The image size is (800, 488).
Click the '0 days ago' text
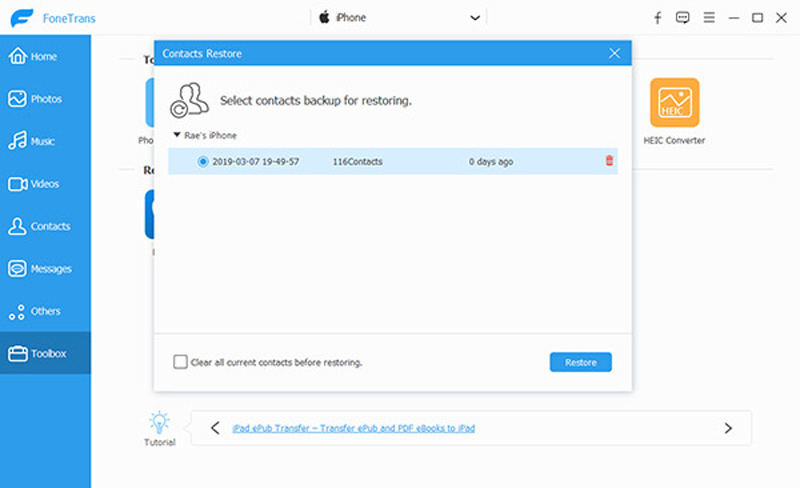tap(491, 161)
